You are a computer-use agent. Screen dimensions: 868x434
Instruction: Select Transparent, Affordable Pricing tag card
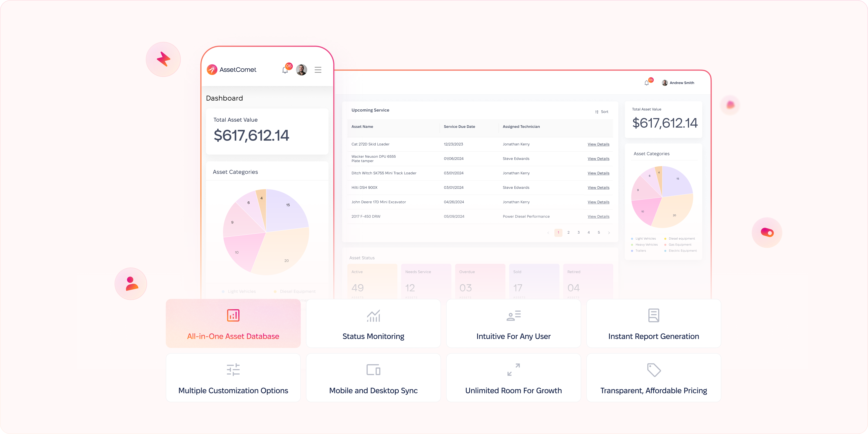tap(653, 377)
